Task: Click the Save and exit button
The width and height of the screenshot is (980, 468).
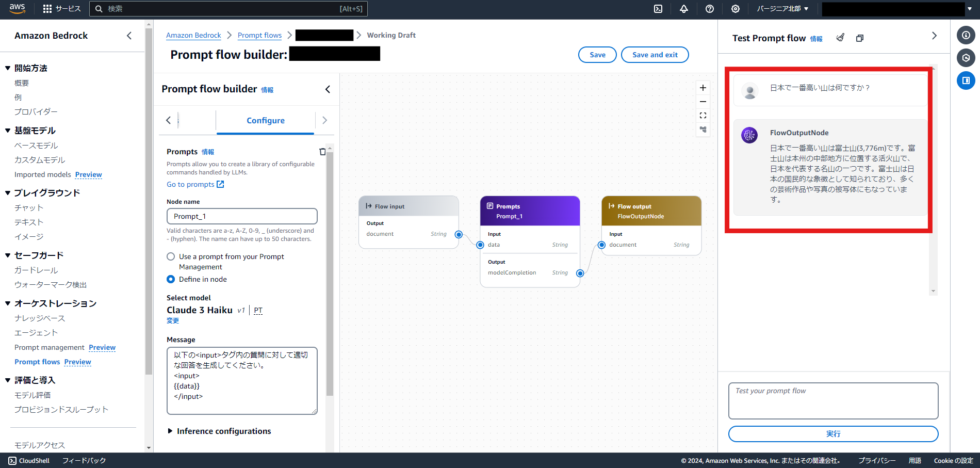Action: [655, 55]
